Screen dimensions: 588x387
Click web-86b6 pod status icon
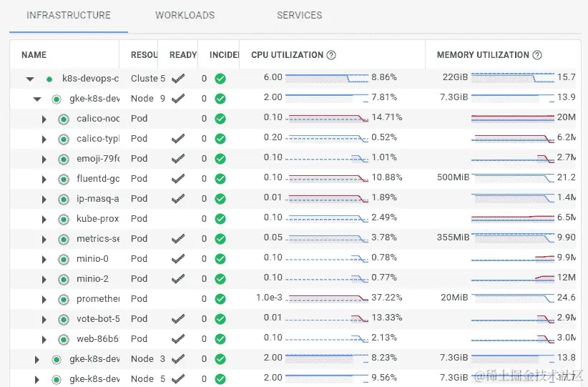point(64,340)
